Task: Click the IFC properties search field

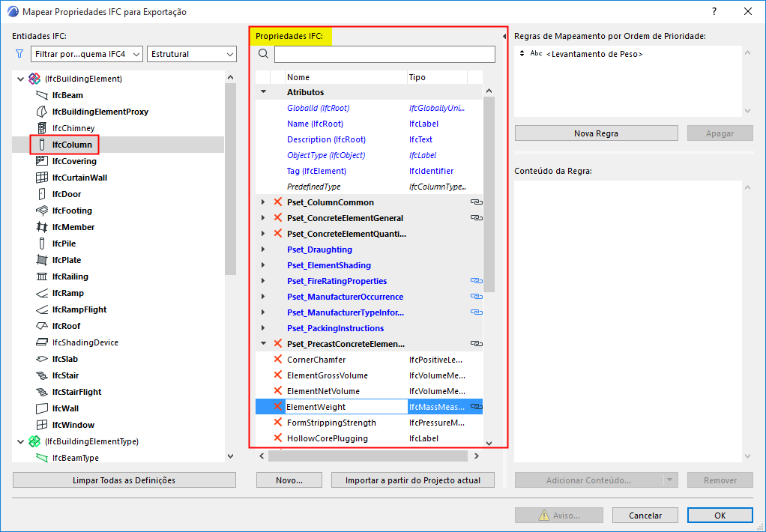Action: coord(384,54)
